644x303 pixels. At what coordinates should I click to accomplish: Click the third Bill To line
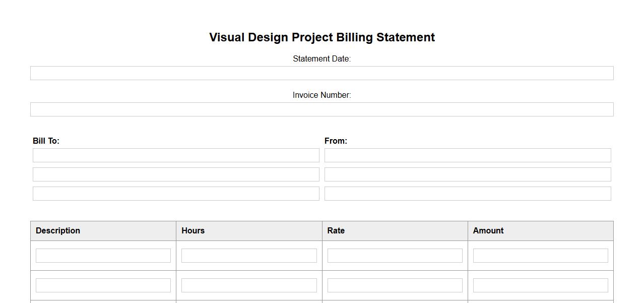[176, 194]
